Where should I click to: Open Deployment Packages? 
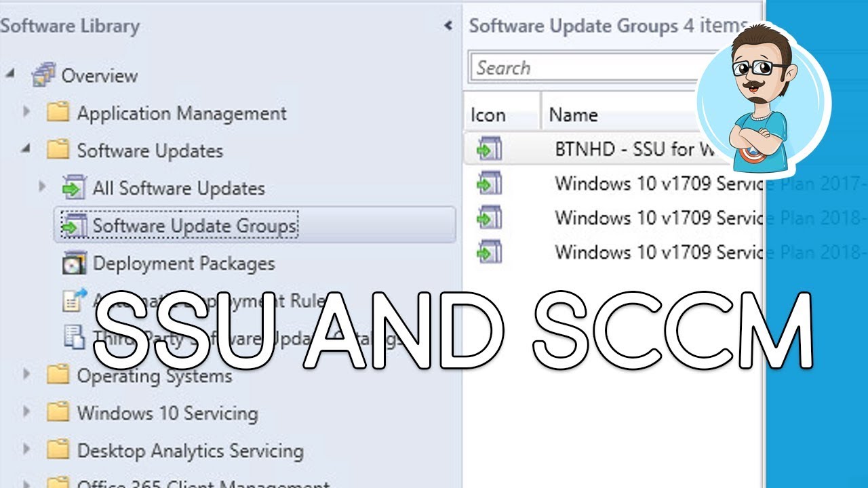[184, 263]
